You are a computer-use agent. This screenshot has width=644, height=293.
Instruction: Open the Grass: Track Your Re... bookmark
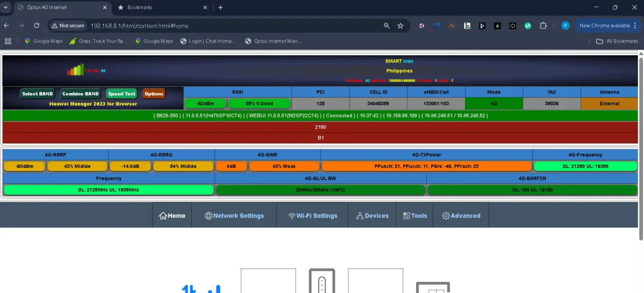point(98,41)
